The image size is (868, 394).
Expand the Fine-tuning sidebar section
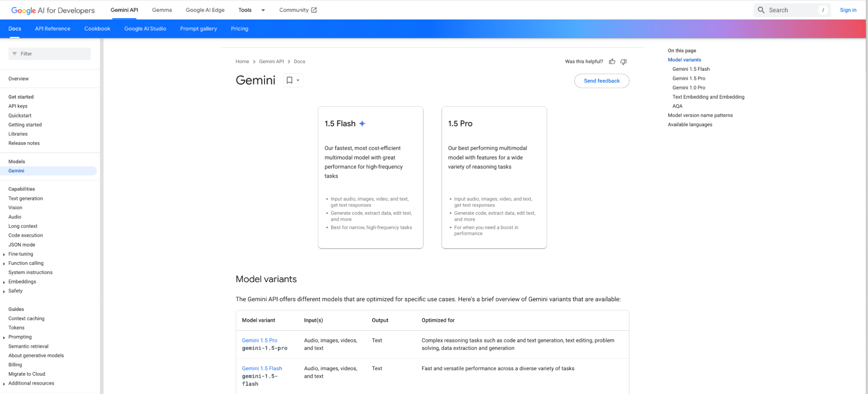pos(4,254)
